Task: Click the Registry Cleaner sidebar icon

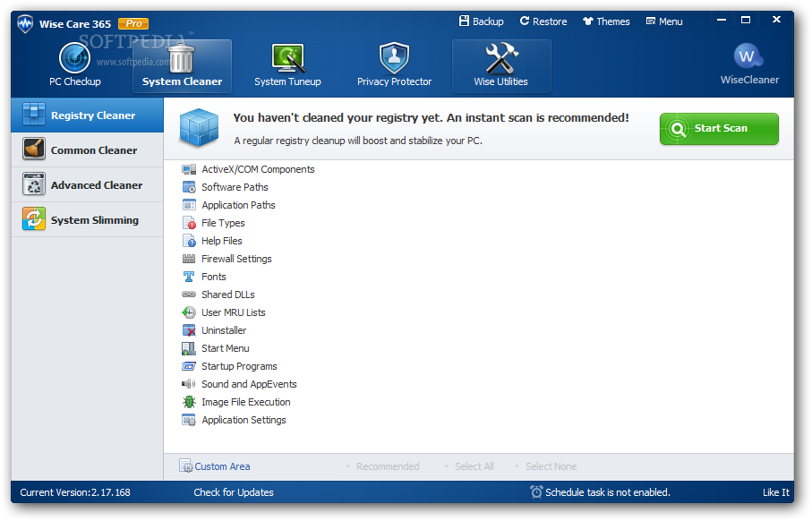Action: [x=34, y=115]
